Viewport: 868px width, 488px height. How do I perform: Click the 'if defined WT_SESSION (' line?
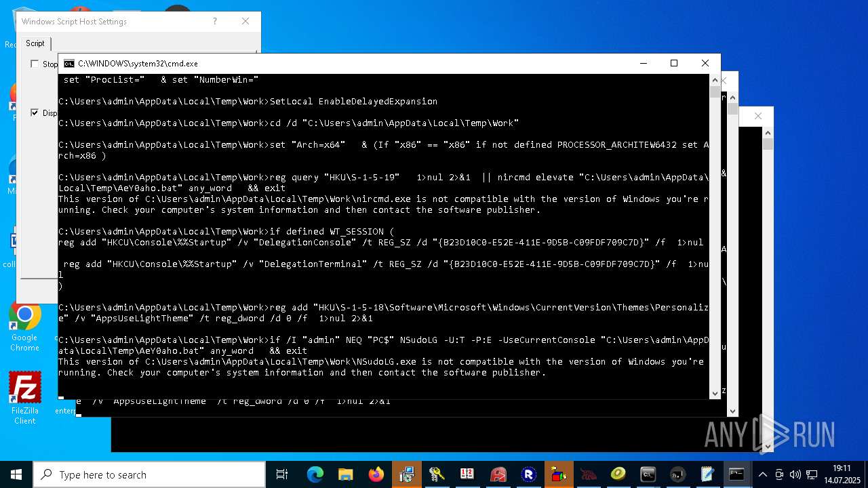tap(226, 232)
